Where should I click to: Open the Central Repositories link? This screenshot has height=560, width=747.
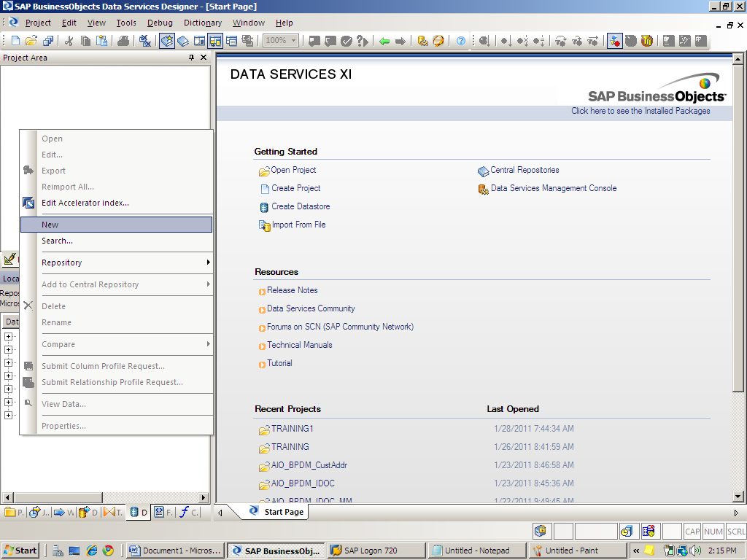525,170
